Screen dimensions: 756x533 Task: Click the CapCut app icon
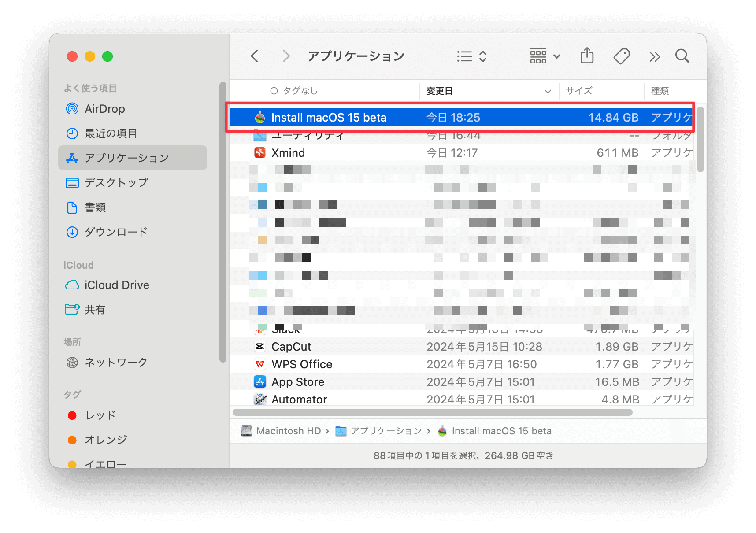pos(260,347)
